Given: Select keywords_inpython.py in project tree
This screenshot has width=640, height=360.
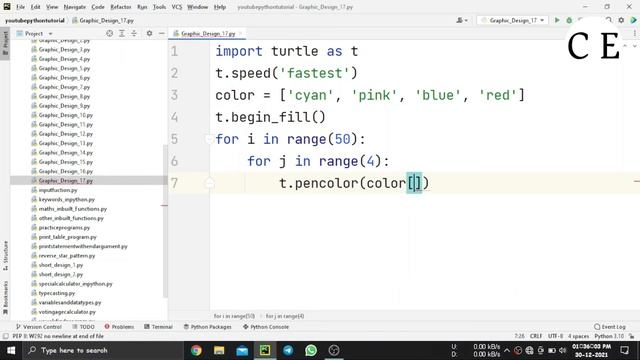Looking at the screenshot, I should point(67,200).
